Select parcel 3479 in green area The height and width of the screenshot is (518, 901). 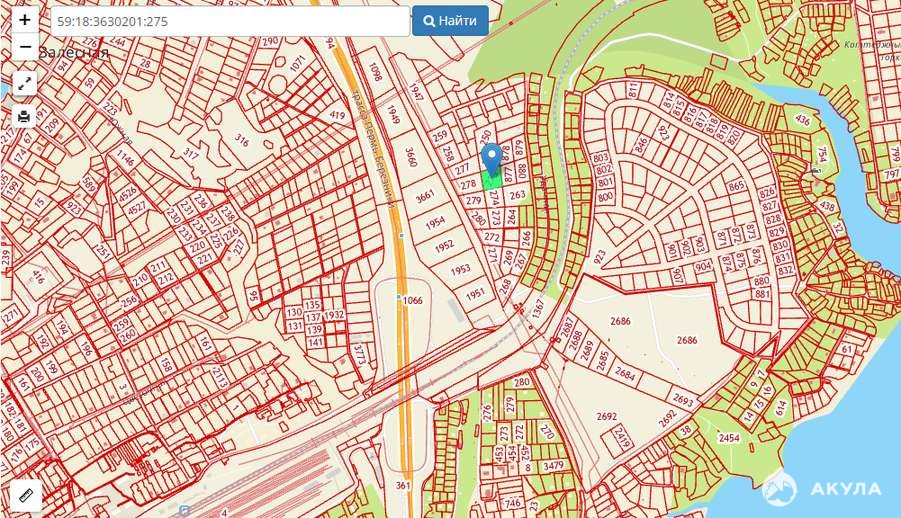(553, 466)
